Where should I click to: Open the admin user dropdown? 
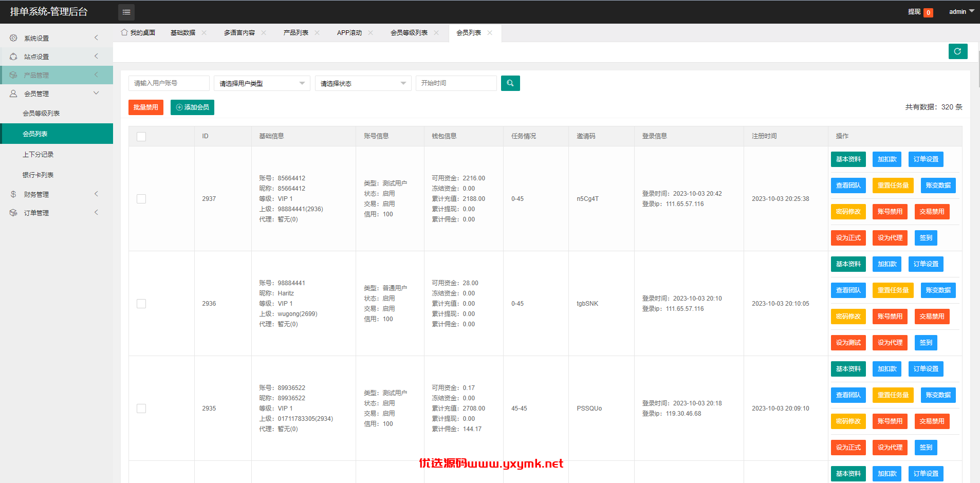961,11
